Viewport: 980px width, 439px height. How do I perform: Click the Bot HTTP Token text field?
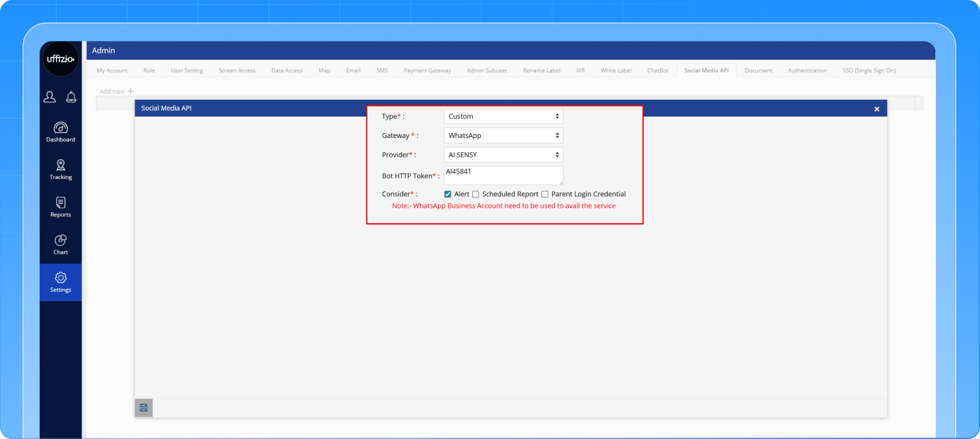point(503,176)
